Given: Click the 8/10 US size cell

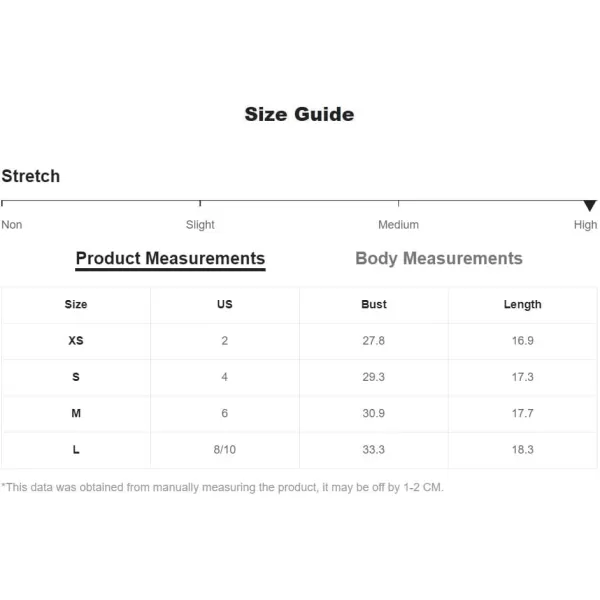Looking at the screenshot, I should [x=225, y=450].
